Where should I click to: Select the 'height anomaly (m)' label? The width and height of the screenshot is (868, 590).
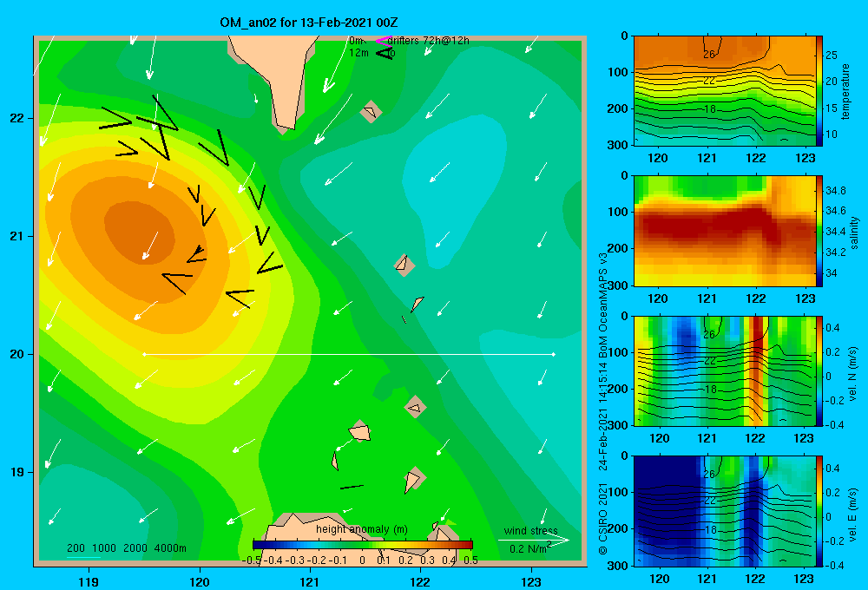tap(361, 529)
